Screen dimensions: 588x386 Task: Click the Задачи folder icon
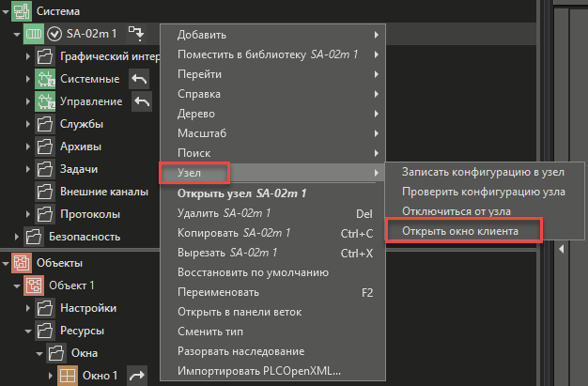pos(45,169)
